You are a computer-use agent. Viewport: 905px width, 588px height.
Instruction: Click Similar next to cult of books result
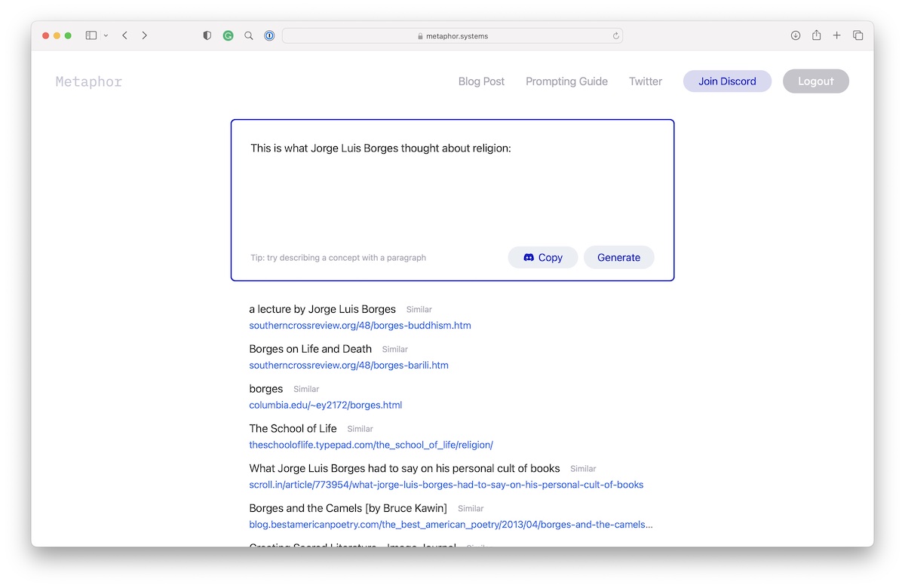583,469
